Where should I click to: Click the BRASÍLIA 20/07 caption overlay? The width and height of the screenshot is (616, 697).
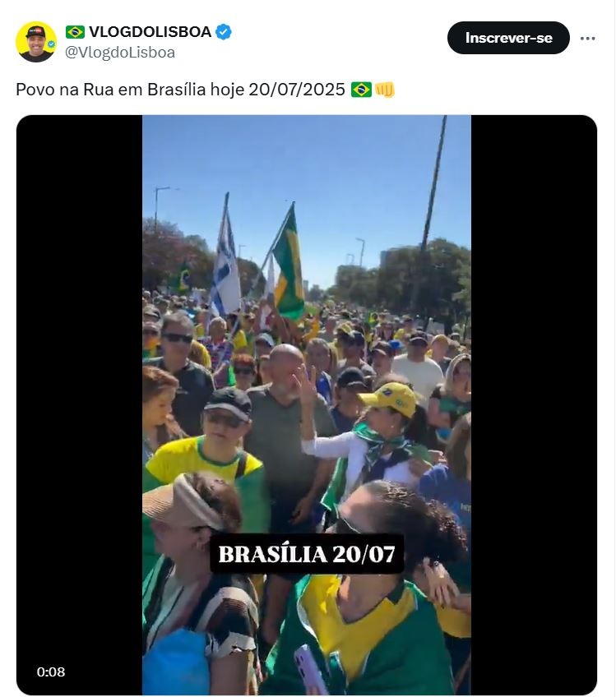point(307,554)
